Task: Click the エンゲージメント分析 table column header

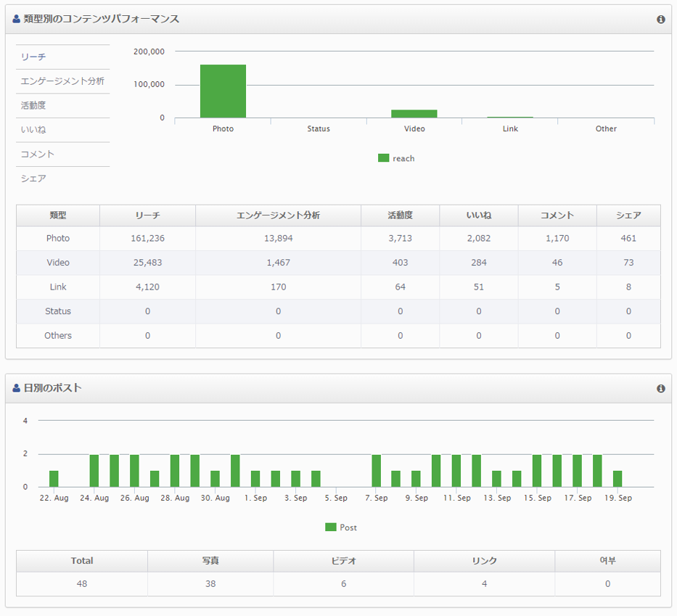Action: coord(278,215)
